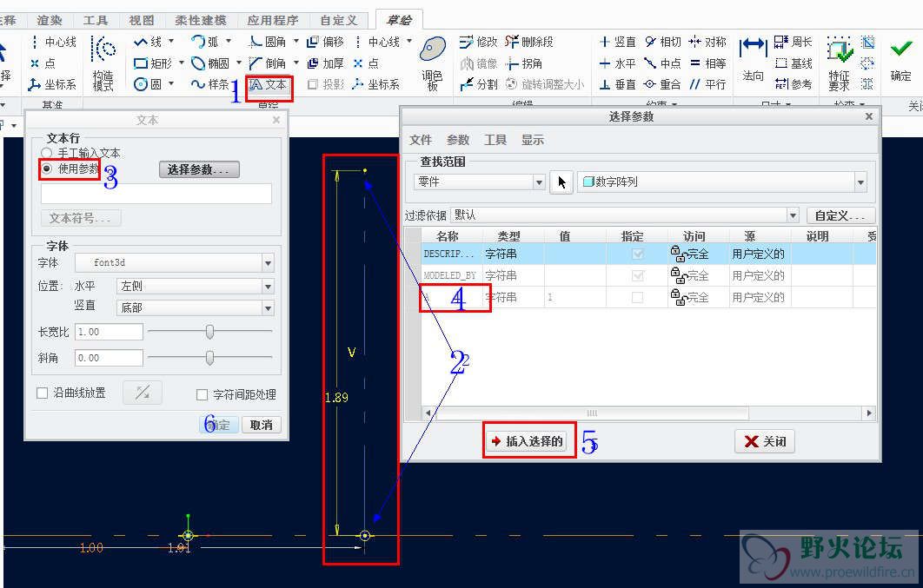Select the 样条 (Spline) tool
Image resolution: width=923 pixels, height=588 pixels.
pos(210,84)
